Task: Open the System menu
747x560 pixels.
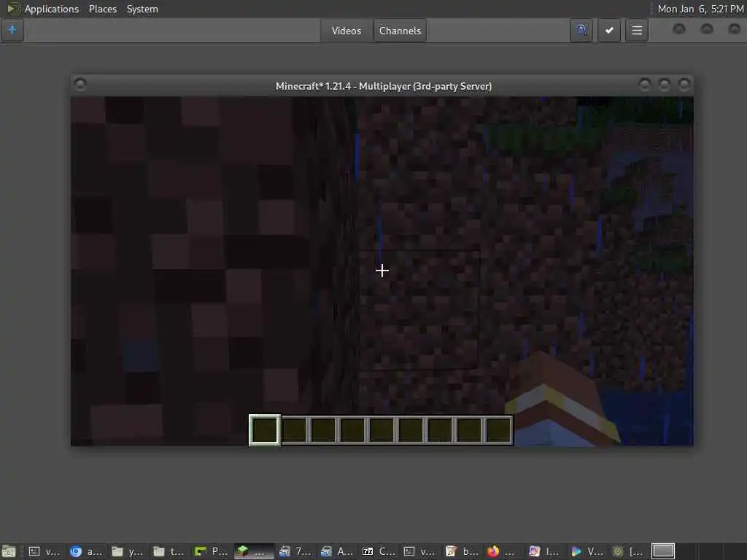Action: click(142, 9)
